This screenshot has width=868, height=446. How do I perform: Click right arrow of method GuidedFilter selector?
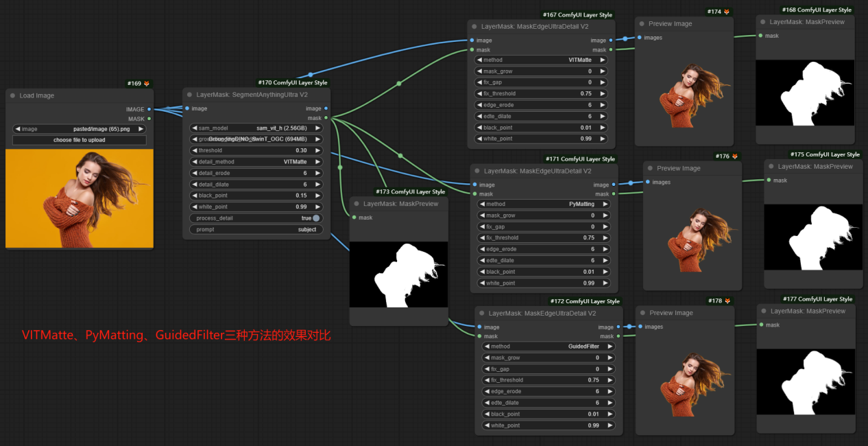click(x=610, y=347)
